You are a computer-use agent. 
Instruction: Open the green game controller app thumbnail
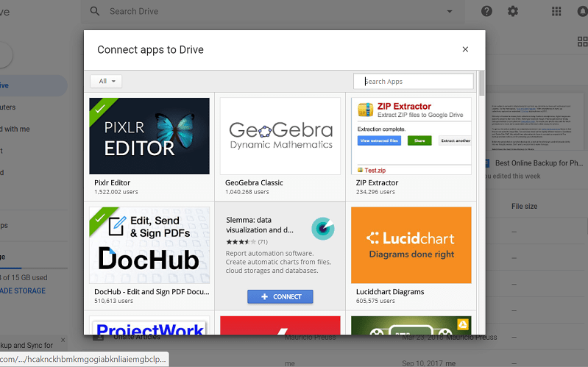[x=411, y=325]
